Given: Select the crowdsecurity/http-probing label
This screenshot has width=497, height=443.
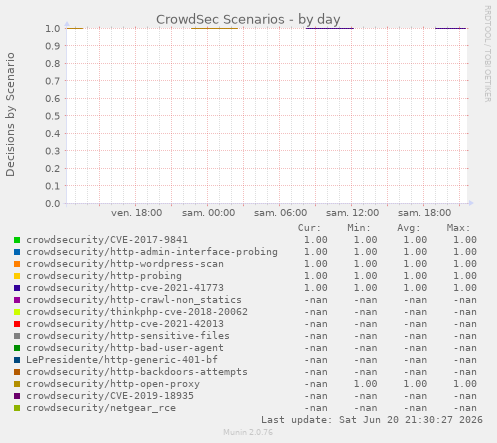Looking at the screenshot, I should pyautogui.click(x=104, y=276).
